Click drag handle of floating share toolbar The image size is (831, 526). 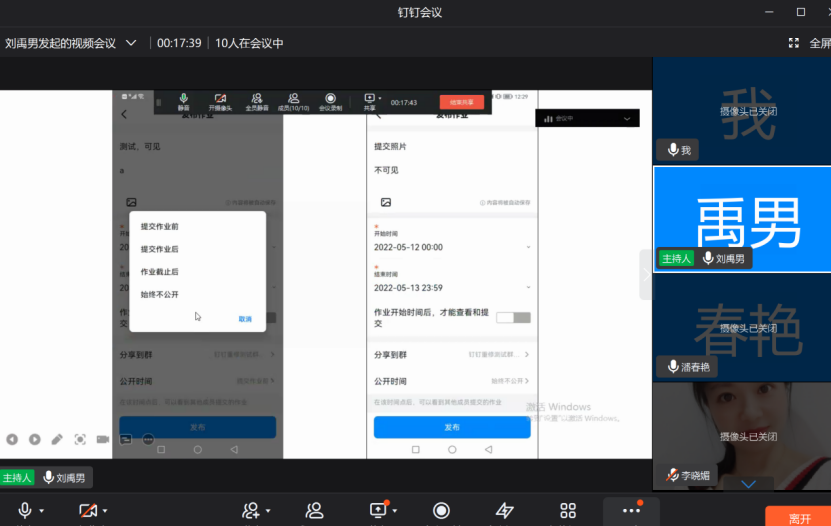pyautogui.click(x=158, y=102)
